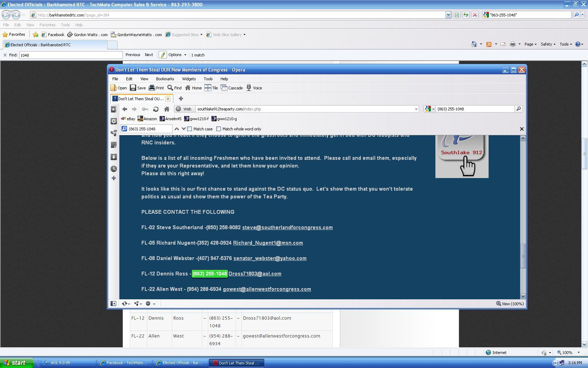Click Internet Explorer's Find text field
Image resolution: width=588 pixels, height=368 pixels.
point(71,55)
